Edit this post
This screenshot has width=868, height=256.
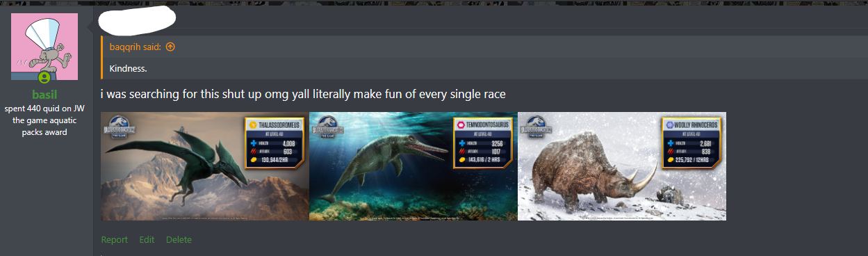(147, 239)
